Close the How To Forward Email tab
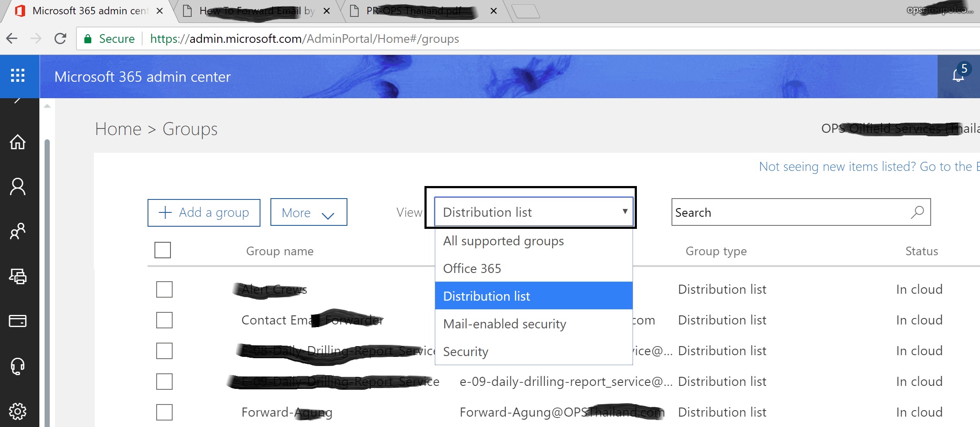Image resolution: width=980 pixels, height=427 pixels. pos(327,11)
